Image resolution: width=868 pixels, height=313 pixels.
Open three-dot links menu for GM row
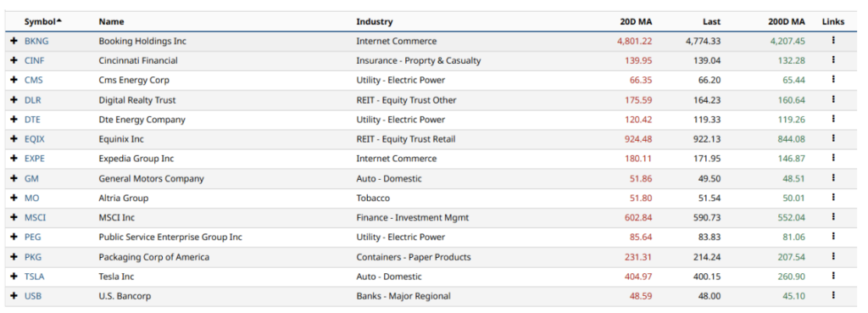pos(833,178)
